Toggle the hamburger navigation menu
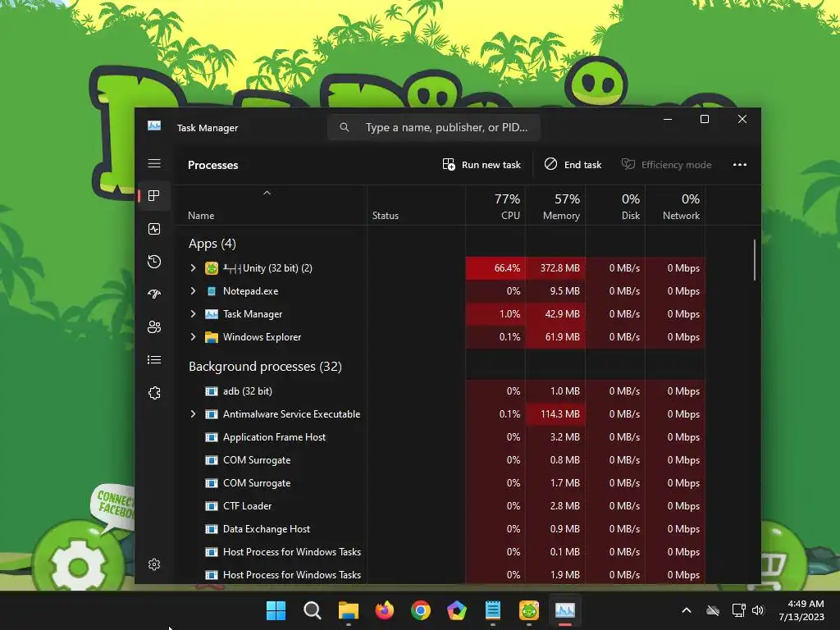The width and height of the screenshot is (840, 630). tap(154, 163)
